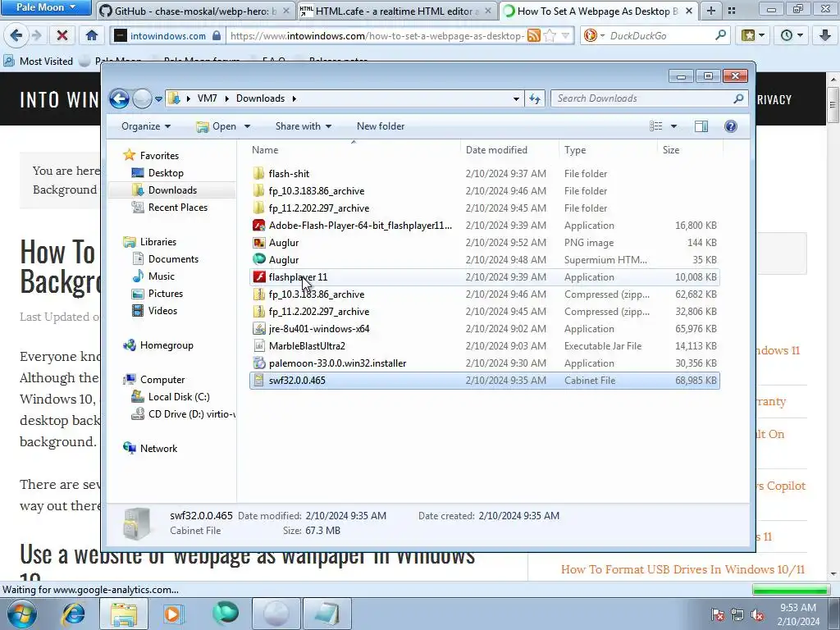
Task: Open a new browser tab
Action: click(x=711, y=11)
